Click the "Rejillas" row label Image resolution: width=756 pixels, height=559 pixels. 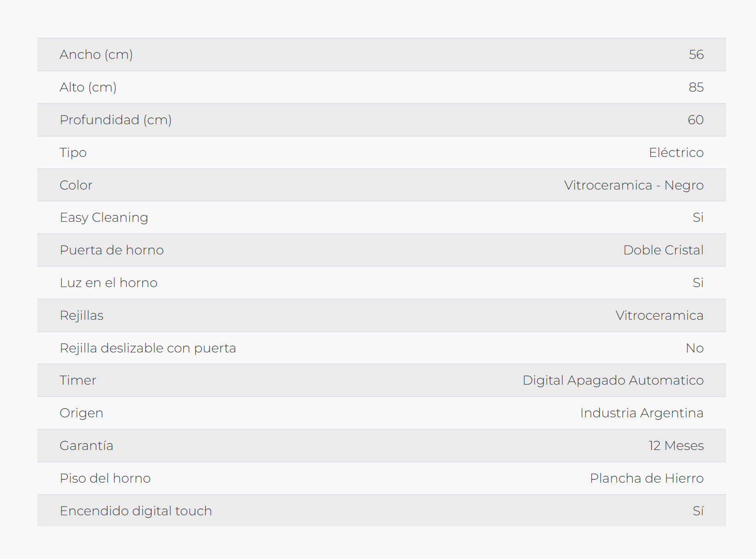pos(81,315)
